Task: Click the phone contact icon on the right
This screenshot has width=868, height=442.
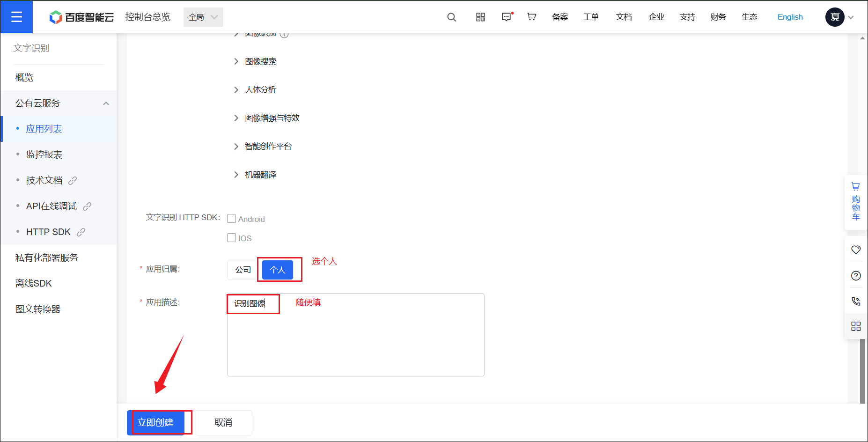Action: [x=856, y=301]
